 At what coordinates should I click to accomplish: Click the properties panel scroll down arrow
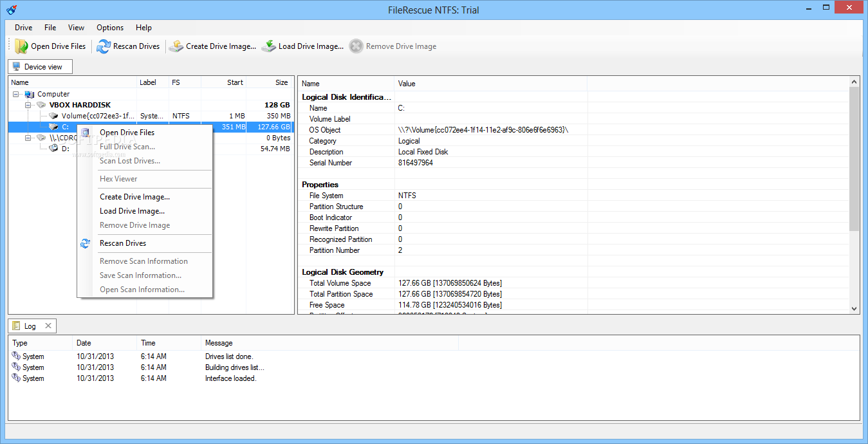pos(854,309)
